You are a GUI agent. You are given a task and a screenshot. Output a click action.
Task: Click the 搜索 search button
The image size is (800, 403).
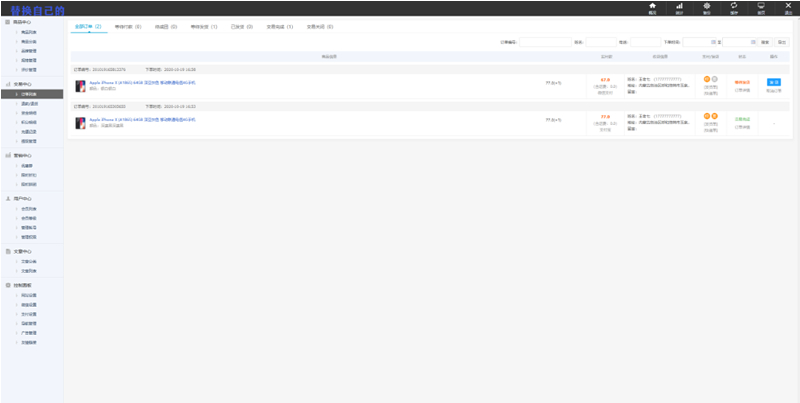coord(765,42)
